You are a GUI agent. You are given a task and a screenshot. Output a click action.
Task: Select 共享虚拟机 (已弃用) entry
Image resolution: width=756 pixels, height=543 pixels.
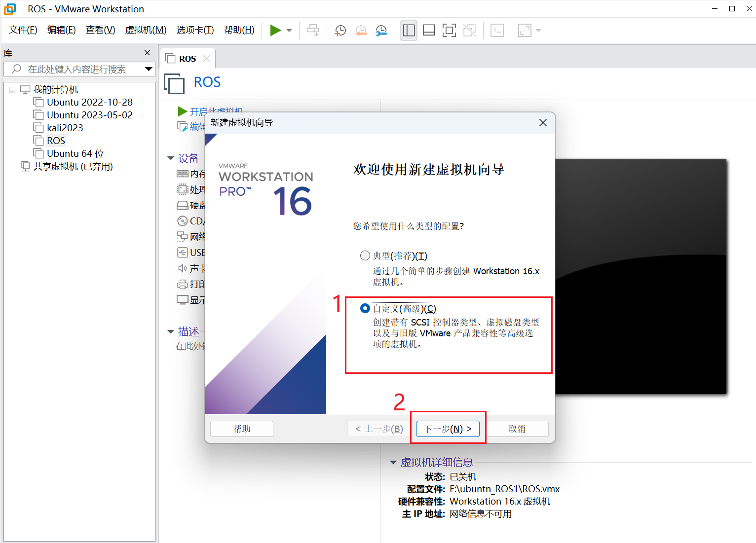(x=73, y=166)
